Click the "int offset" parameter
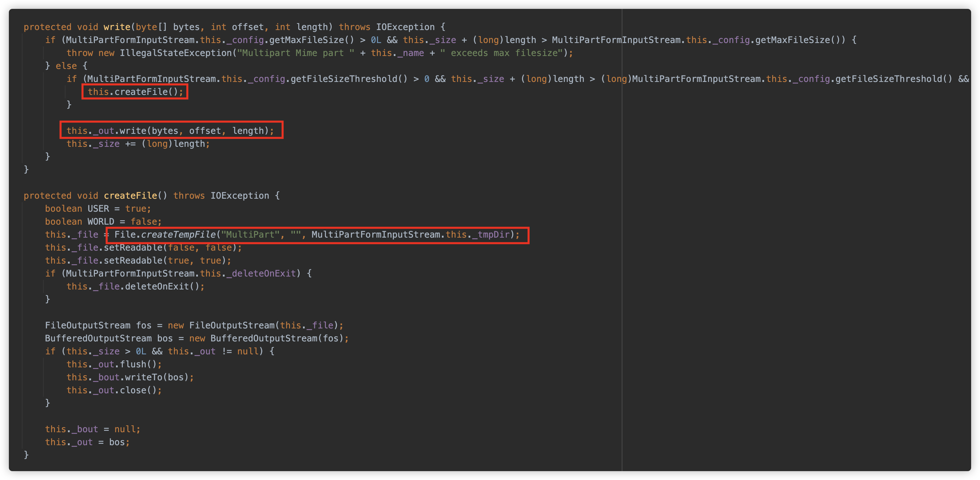This screenshot has height=480, width=980. (237, 27)
